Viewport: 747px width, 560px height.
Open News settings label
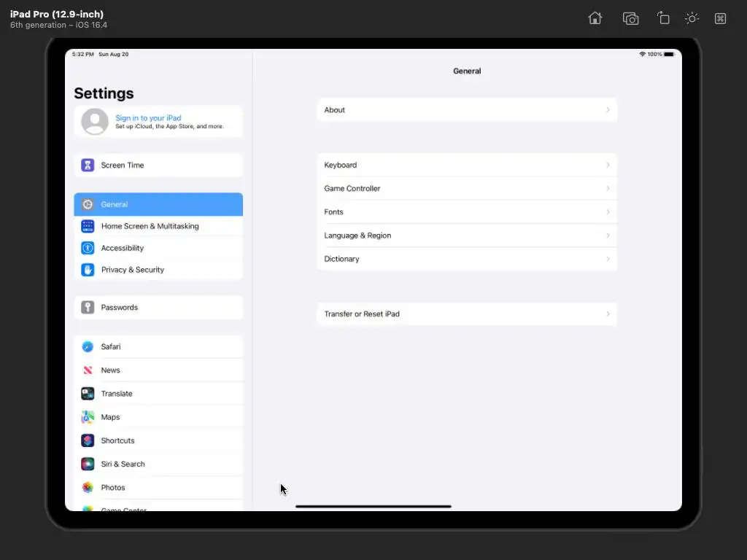click(111, 370)
